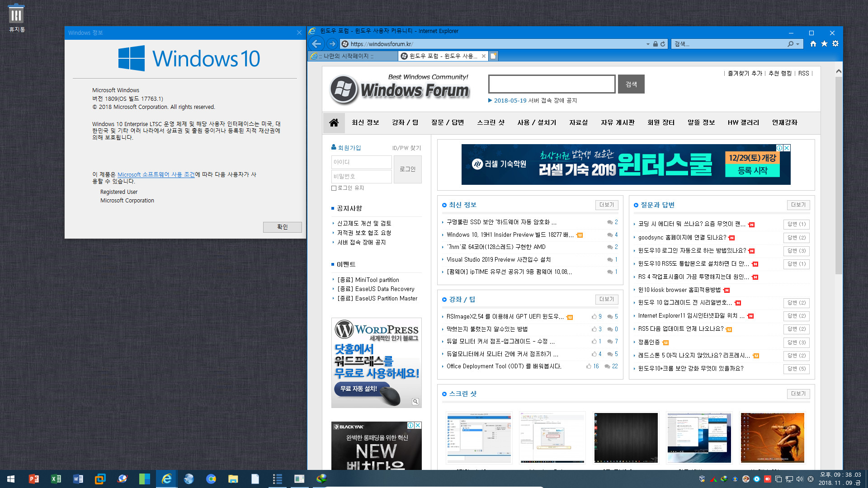Launch PowerPoint from the taskbar
868x488 pixels.
click(x=33, y=479)
